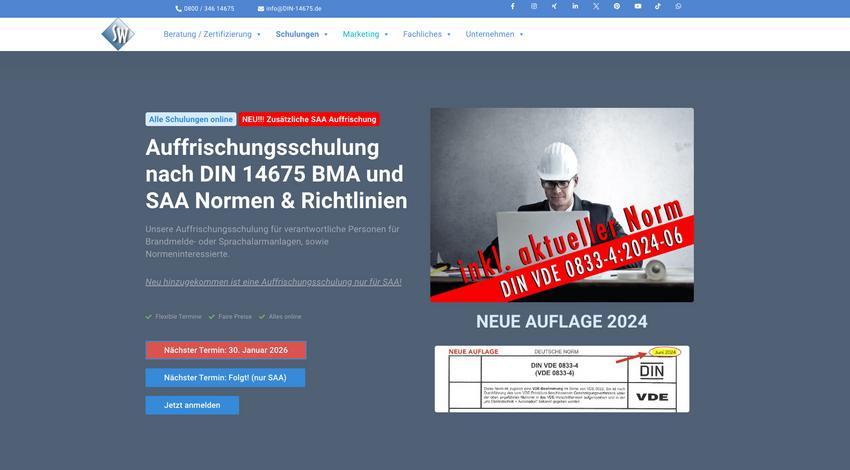Click the 'Alle Schulungen online' badge
The height and width of the screenshot is (470, 850).
pyautogui.click(x=191, y=119)
